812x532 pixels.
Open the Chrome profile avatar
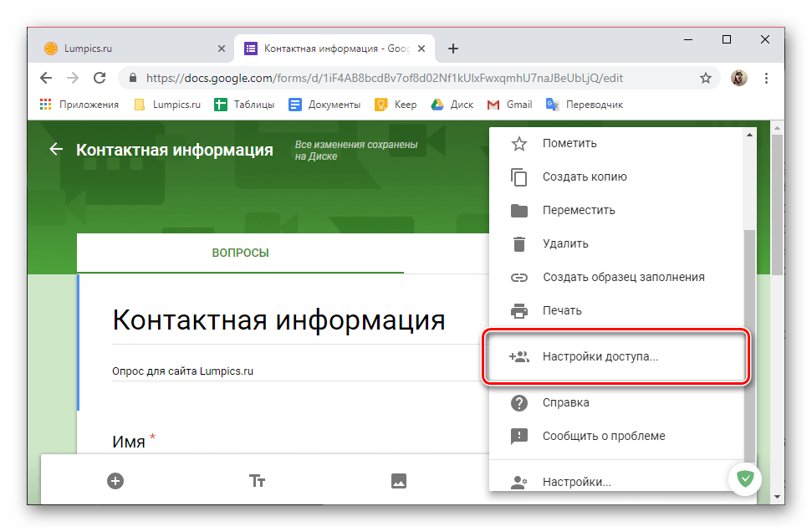point(739,78)
